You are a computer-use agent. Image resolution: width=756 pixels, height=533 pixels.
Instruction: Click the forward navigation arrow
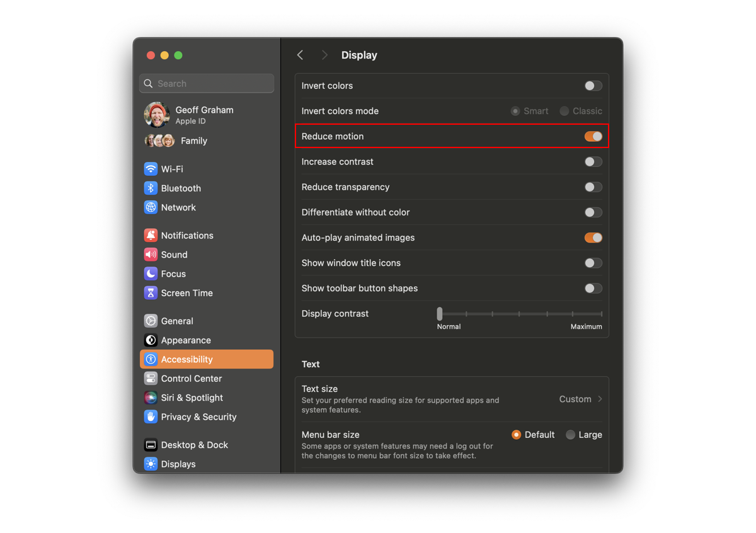tap(324, 55)
